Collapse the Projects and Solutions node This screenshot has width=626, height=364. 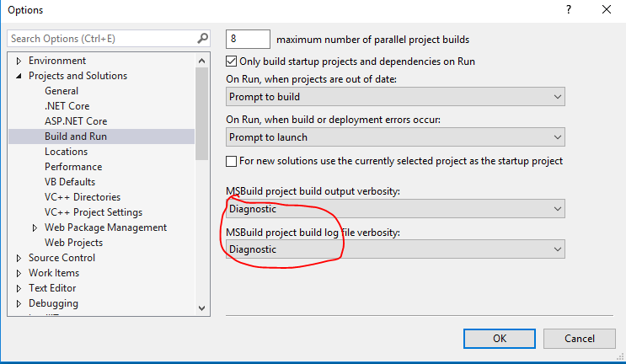point(19,76)
